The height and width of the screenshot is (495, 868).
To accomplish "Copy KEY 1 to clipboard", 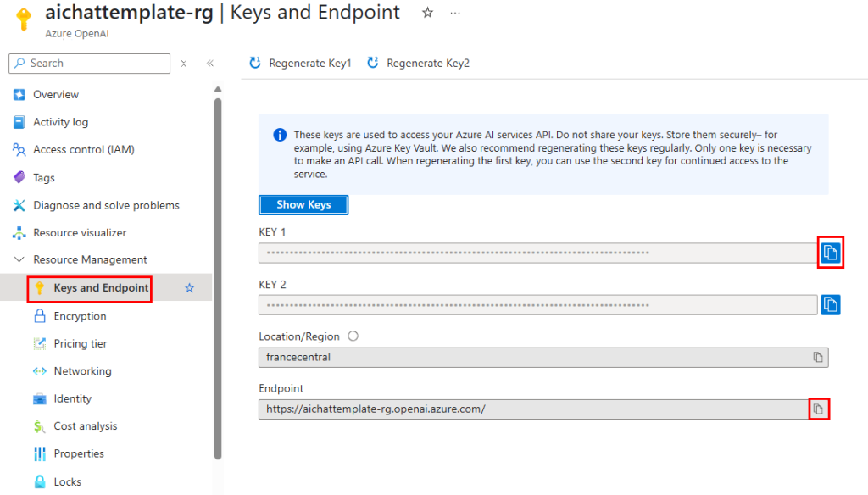I will coord(831,253).
